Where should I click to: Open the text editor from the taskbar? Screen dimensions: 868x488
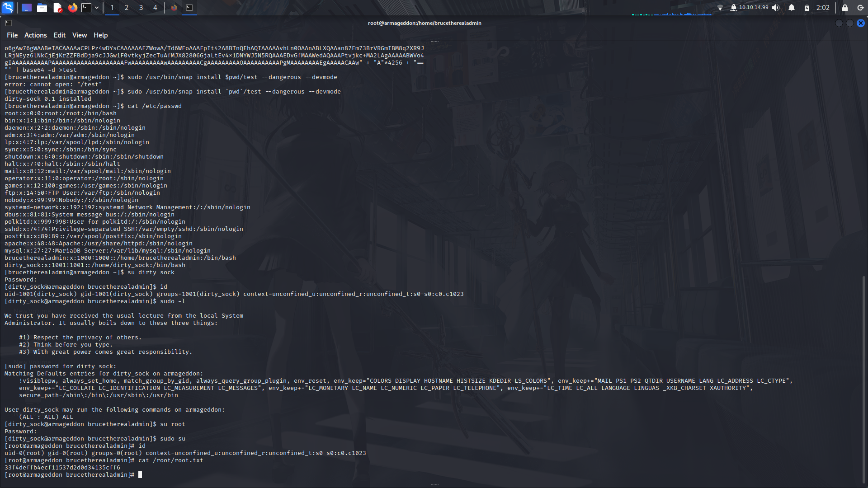(57, 8)
